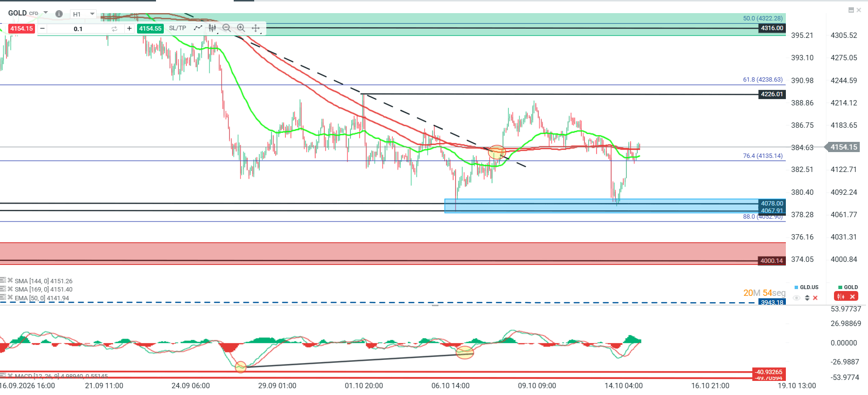
Task: Click the current price tag 4154.15 on axis
Action: 844,147
